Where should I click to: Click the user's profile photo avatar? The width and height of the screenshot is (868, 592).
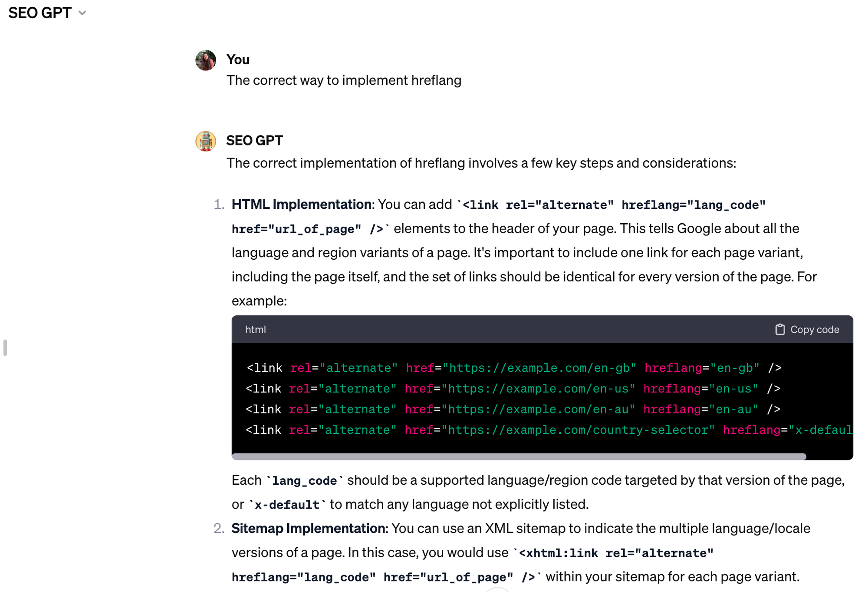click(206, 60)
